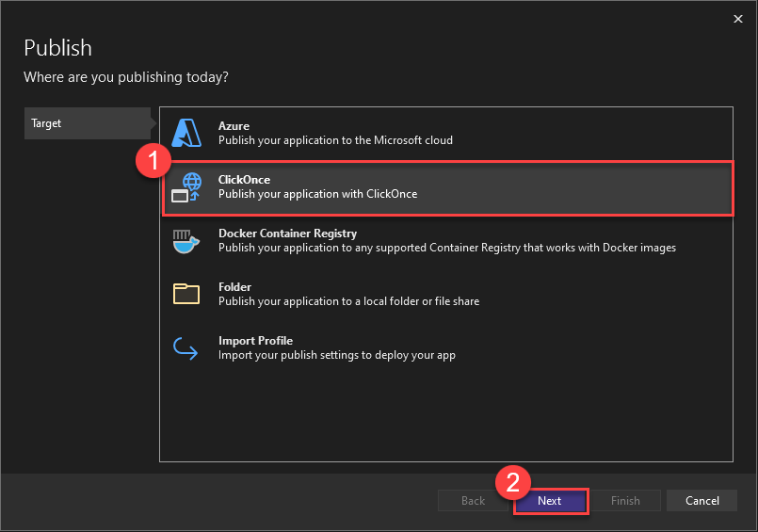The width and height of the screenshot is (758, 532).
Task: Choose the Azure title text
Action: tap(234, 126)
